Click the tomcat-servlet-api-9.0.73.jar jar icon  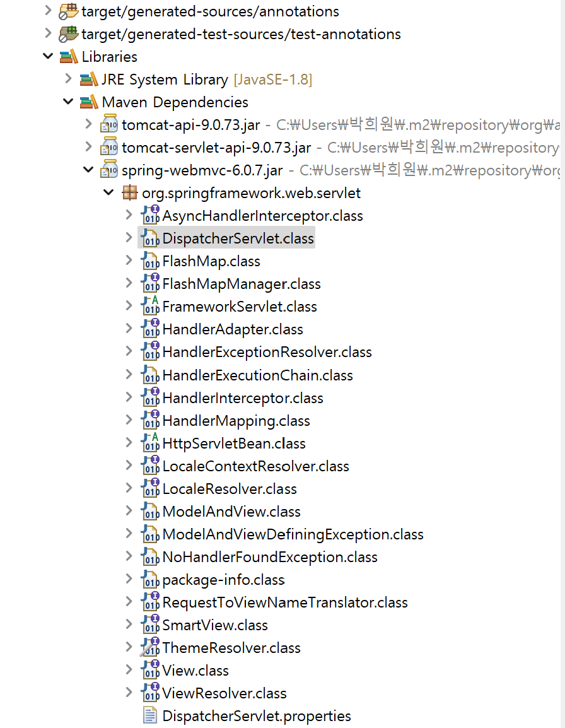pyautogui.click(x=109, y=147)
